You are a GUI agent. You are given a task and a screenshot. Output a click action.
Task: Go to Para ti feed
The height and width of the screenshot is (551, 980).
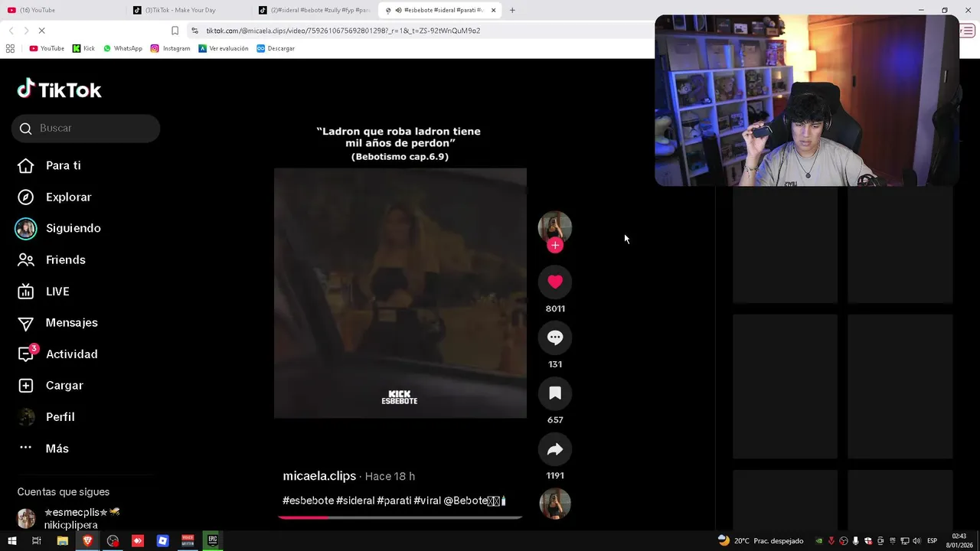tap(63, 165)
